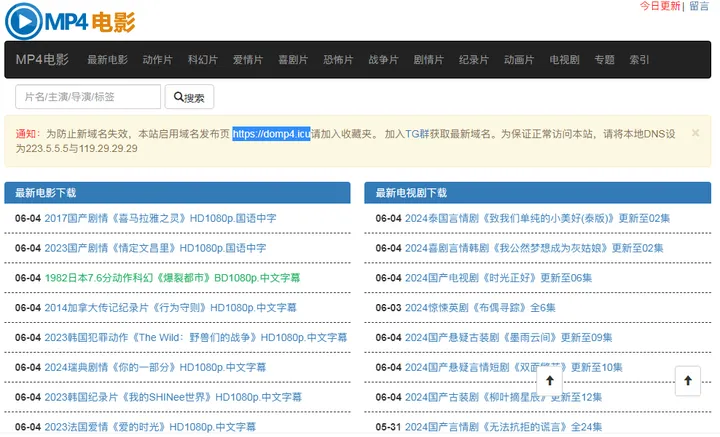
Task: Dismiss the notice with the X icon
Action: (696, 133)
